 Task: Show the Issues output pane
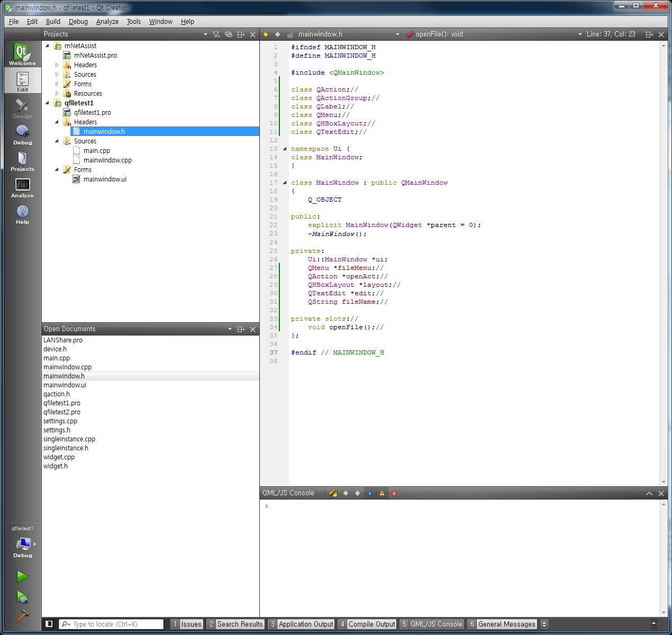(187, 624)
